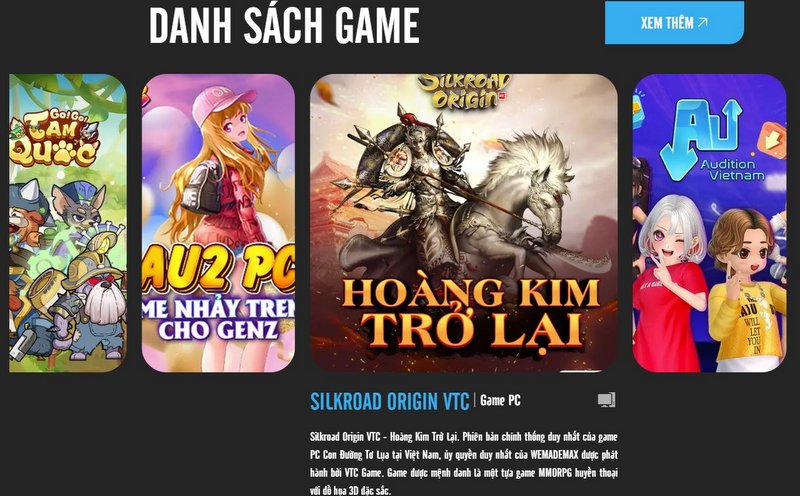Open the Go! Go! Tam Quốc game card
Image resolution: width=800 pixels, height=496 pixels.
(68, 223)
